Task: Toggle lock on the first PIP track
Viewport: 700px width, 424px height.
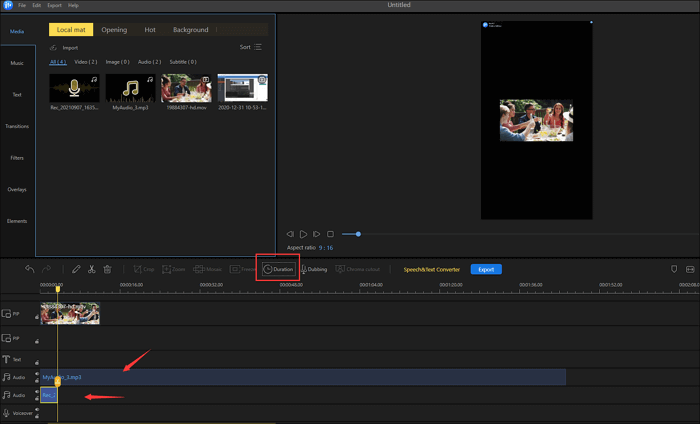Action: [37, 318]
